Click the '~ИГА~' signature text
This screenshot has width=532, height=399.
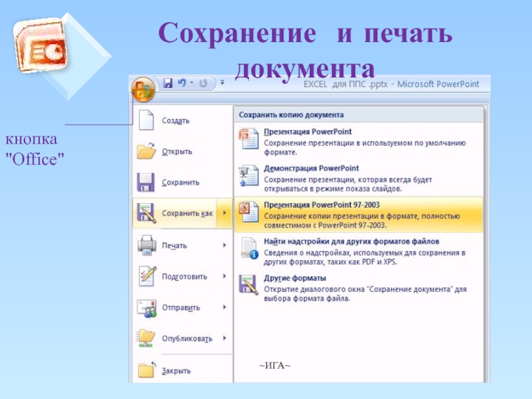pos(275,365)
